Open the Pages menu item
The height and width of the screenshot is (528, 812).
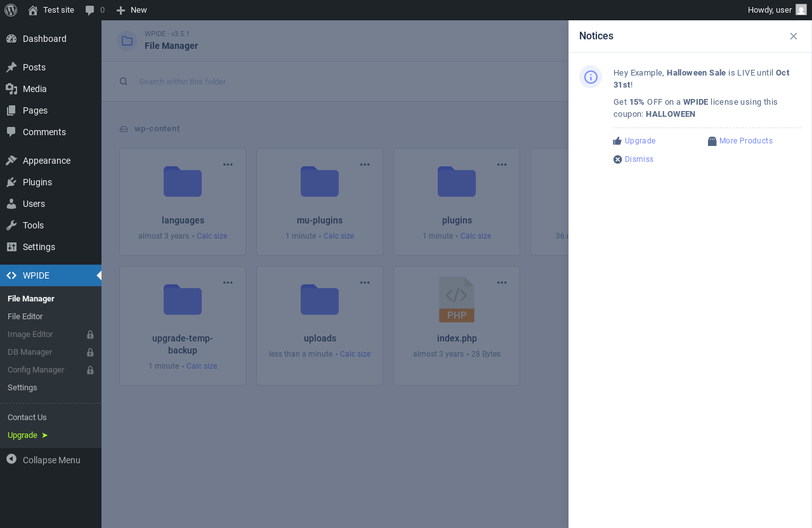pyautogui.click(x=51, y=110)
